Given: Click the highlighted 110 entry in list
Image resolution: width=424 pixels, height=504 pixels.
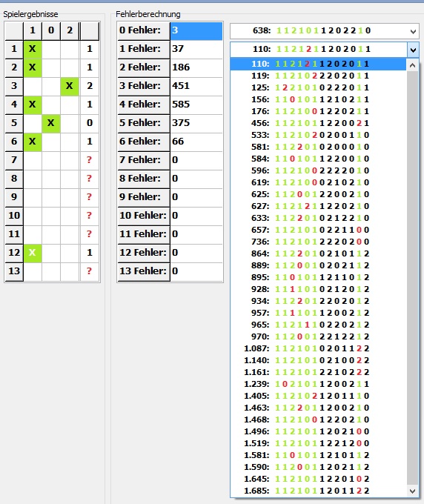Looking at the screenshot, I should pyautogui.click(x=318, y=64).
